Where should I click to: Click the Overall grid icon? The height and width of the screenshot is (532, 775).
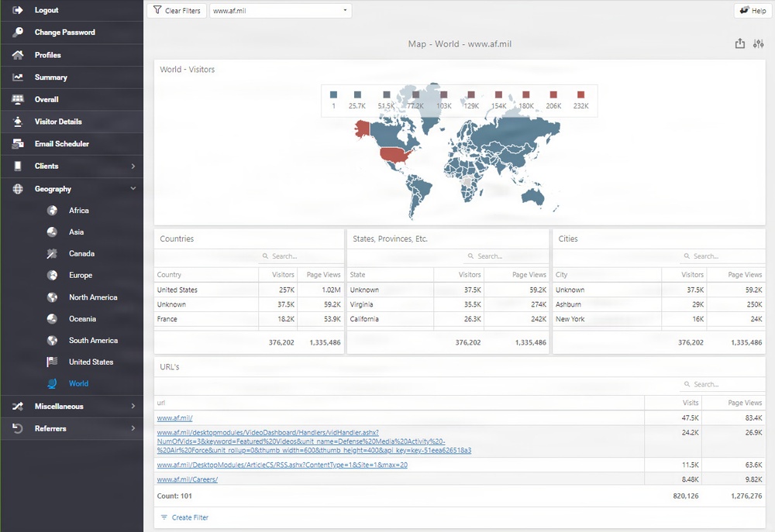point(17,99)
